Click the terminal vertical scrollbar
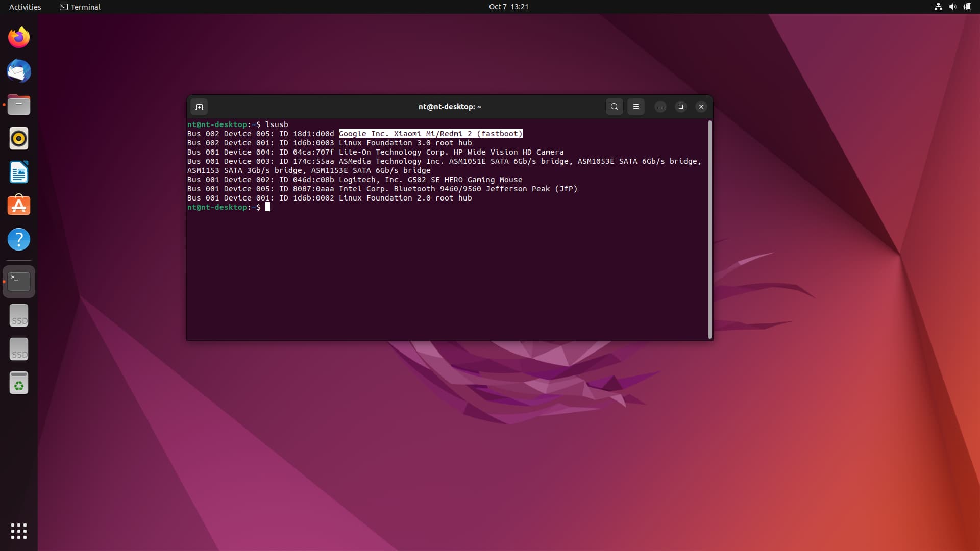The width and height of the screenshot is (980, 551). point(709,230)
